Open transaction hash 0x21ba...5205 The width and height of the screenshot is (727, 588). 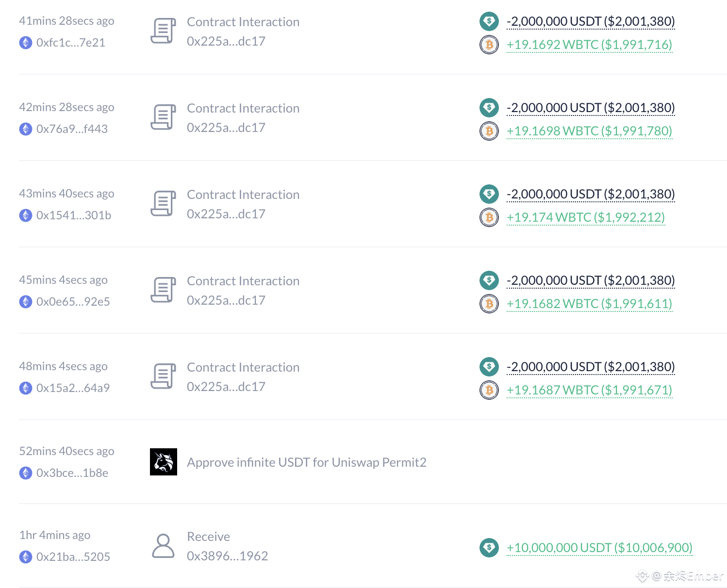click(73, 557)
